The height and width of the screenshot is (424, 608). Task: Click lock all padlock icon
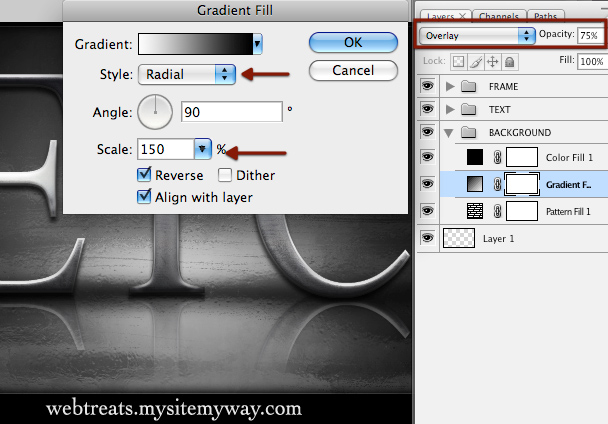510,62
